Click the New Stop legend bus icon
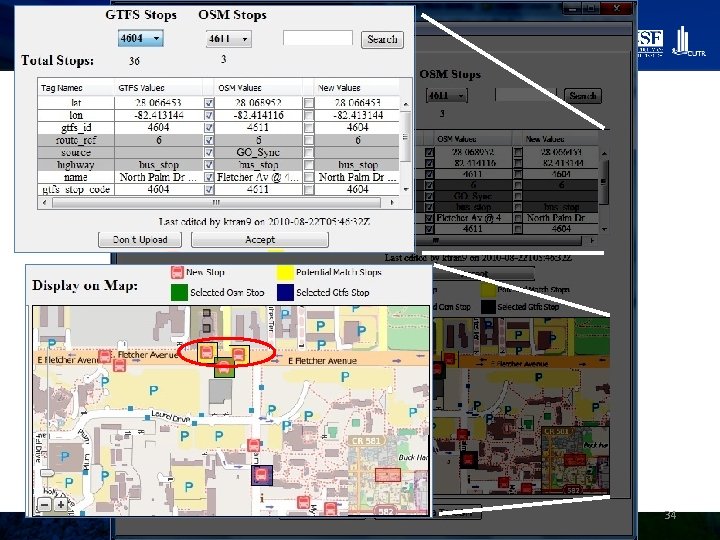The width and height of the screenshot is (720, 540). pyautogui.click(x=177, y=272)
